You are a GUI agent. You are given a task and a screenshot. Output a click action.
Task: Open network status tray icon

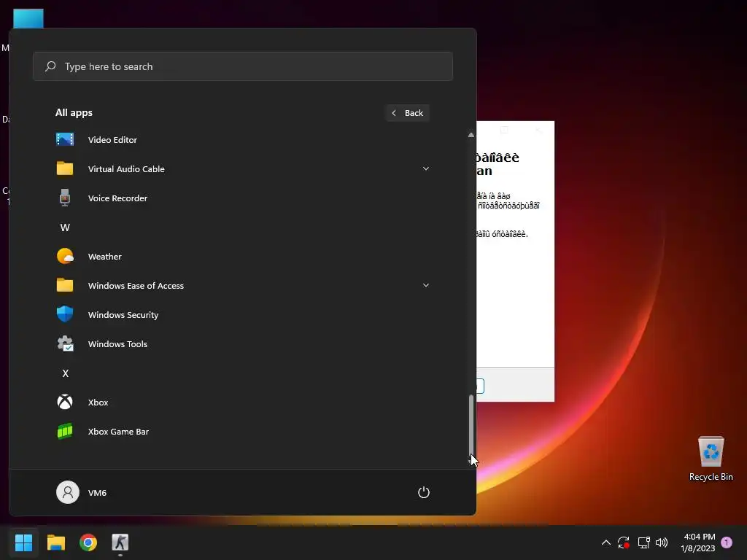pos(643,542)
